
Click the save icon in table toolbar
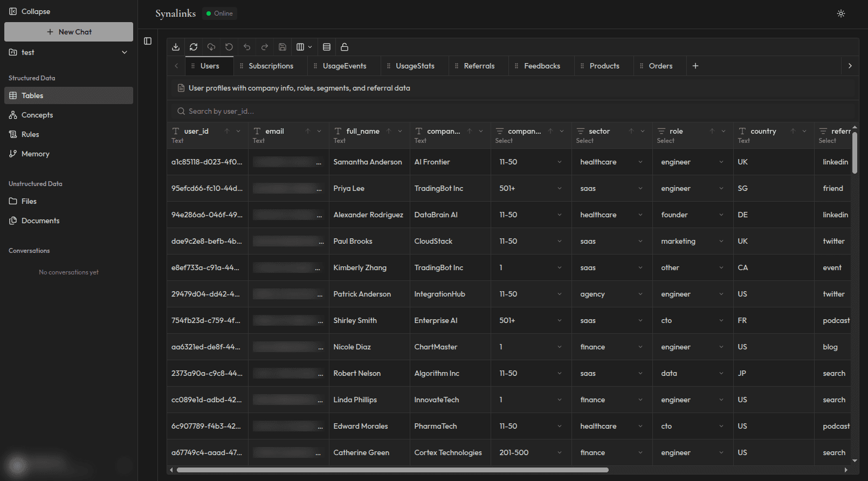click(x=283, y=47)
